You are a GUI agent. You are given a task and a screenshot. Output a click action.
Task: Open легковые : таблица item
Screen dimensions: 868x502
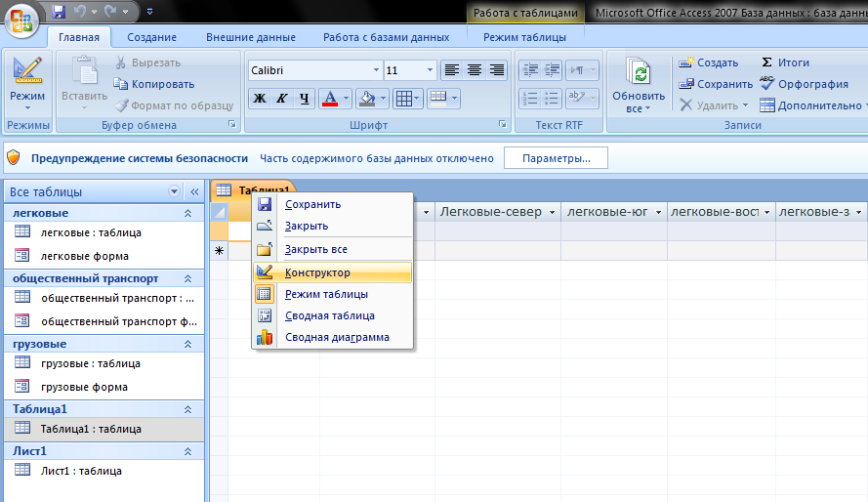(x=104, y=232)
